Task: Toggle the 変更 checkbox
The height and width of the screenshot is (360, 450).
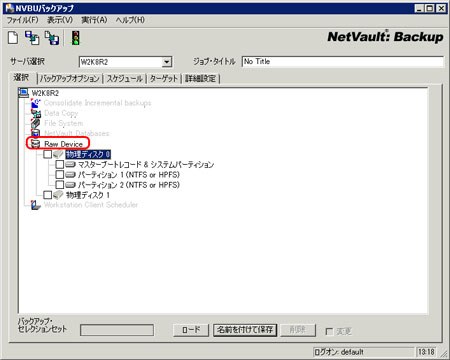Action: [329, 331]
